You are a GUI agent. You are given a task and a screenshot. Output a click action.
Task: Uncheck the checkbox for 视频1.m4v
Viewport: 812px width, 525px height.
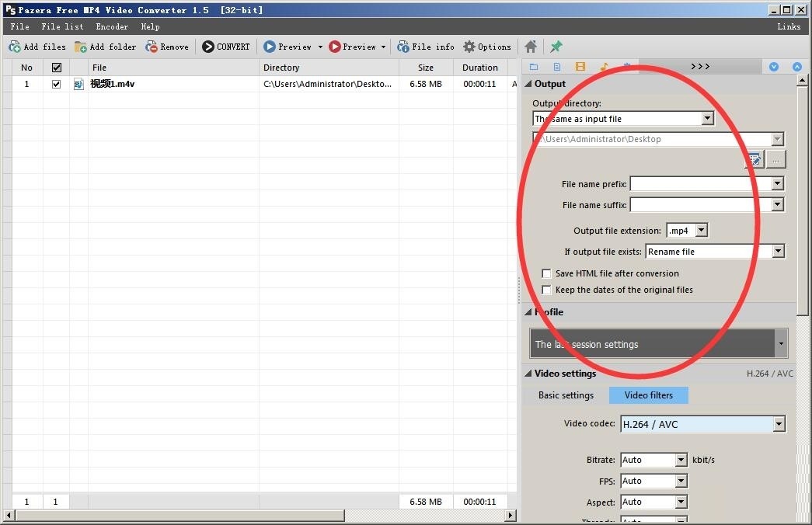(x=56, y=84)
